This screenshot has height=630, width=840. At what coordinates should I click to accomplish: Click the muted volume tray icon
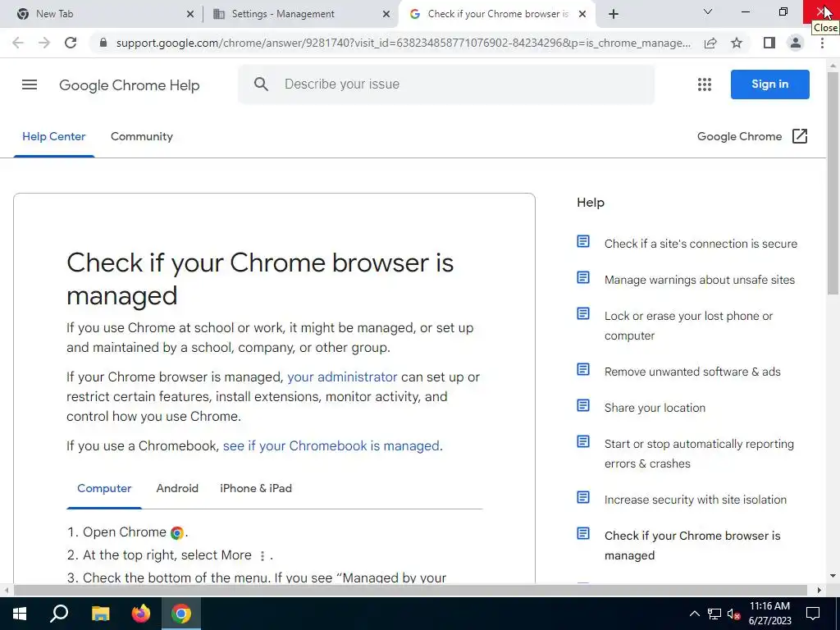click(734, 614)
